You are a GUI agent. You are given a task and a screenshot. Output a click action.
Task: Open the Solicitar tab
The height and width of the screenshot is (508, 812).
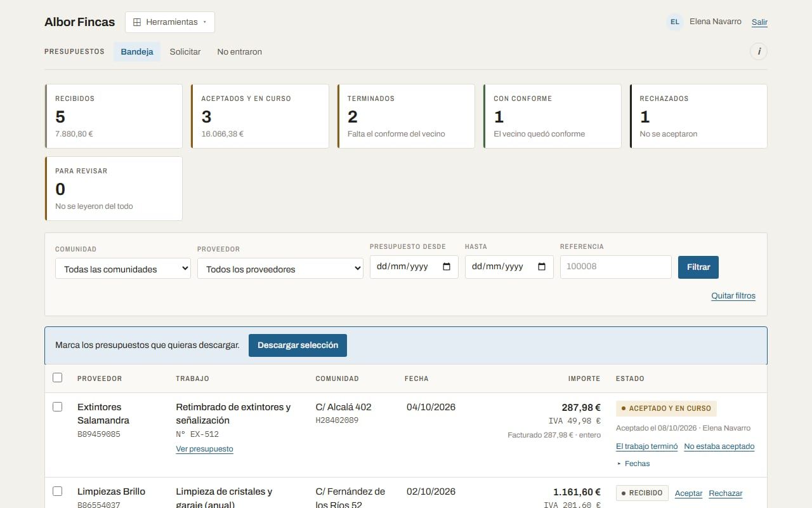(x=185, y=51)
